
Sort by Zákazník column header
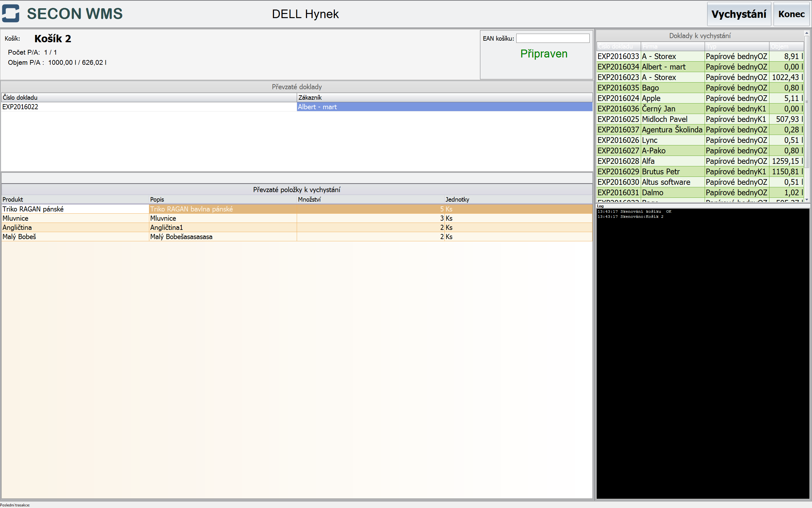tap(443, 97)
